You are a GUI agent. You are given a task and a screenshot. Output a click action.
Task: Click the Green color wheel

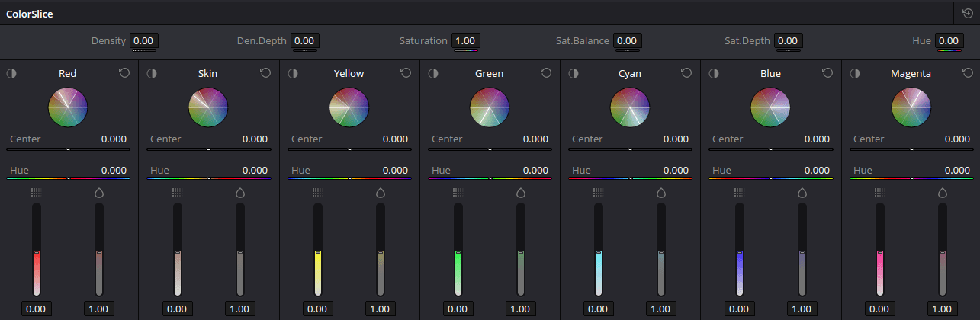pyautogui.click(x=490, y=107)
